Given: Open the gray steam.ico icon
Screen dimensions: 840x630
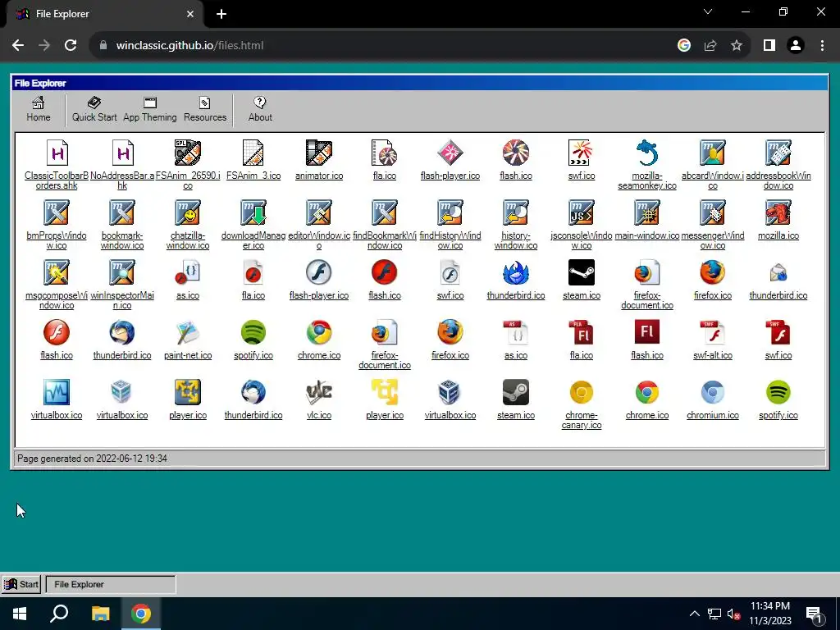Looking at the screenshot, I should 516,393.
